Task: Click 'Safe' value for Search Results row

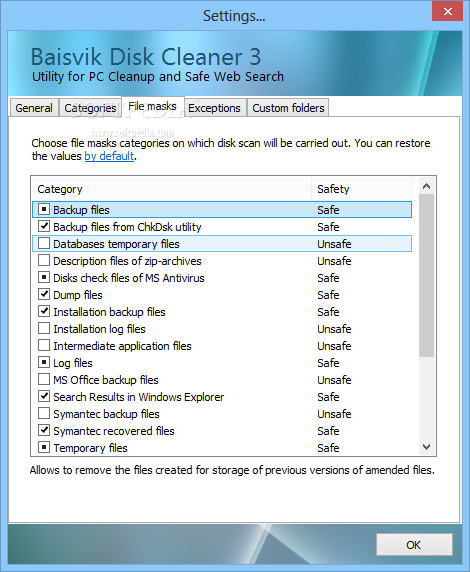Action: pyautogui.click(x=328, y=397)
